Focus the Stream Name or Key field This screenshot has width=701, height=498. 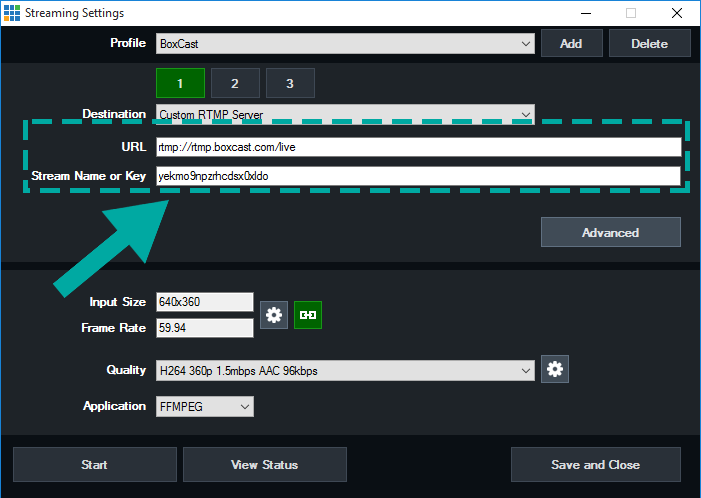(417, 176)
